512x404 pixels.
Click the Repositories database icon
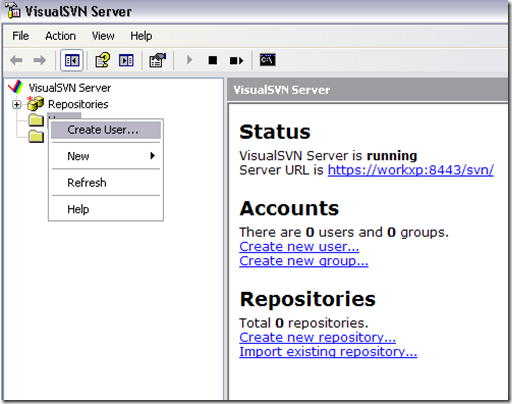pos(35,104)
